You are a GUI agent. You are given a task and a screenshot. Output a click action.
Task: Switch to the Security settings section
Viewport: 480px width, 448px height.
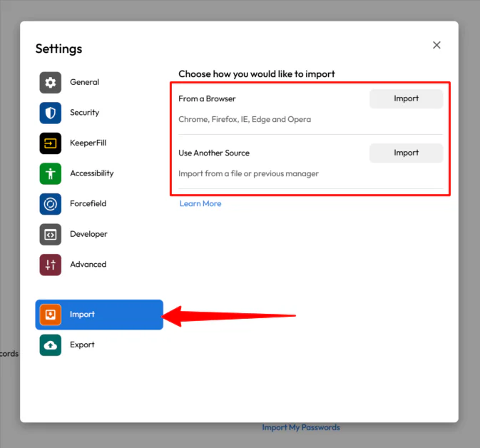[99, 113]
